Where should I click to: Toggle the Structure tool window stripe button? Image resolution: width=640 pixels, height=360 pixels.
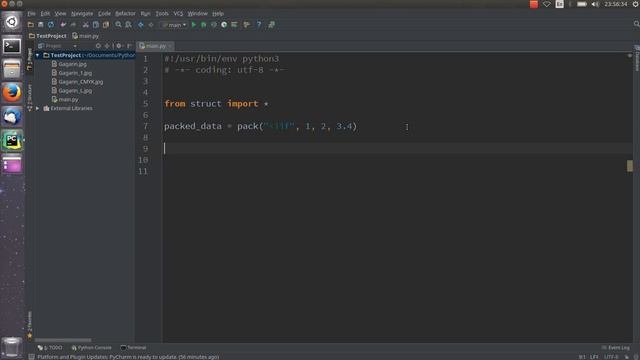[x=30, y=97]
